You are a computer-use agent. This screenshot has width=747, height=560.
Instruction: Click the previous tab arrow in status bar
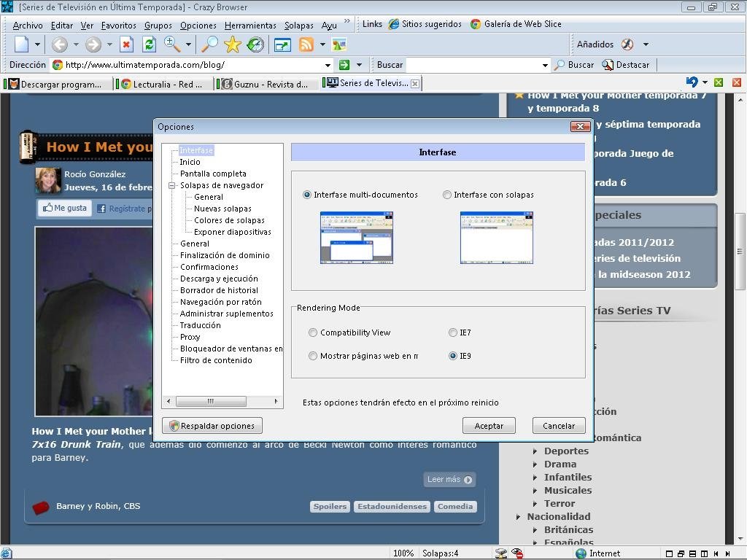pyautogui.click(x=716, y=554)
